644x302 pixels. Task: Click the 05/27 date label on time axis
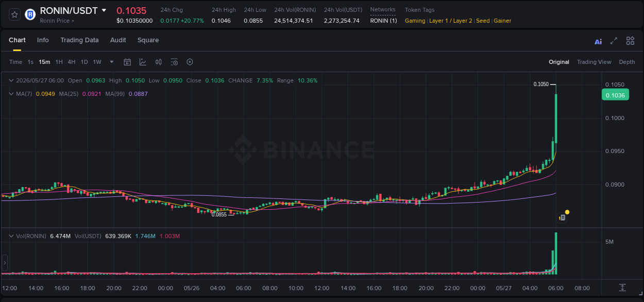pyautogui.click(x=503, y=288)
